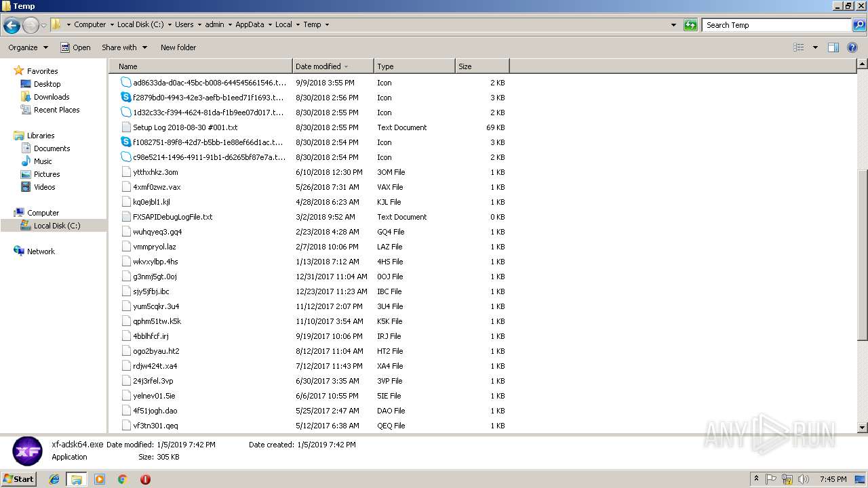Open Internet Explorer from taskbar
The image size is (868, 488).
pyautogui.click(x=54, y=479)
